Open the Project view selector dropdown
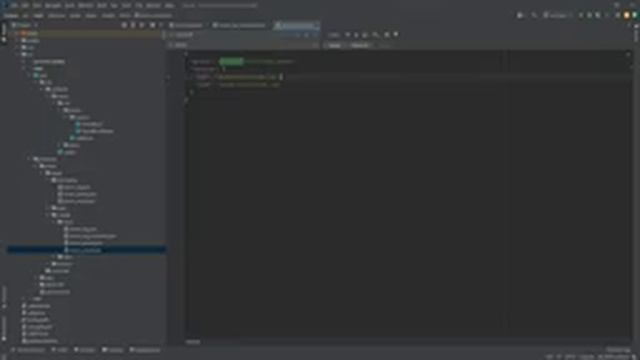 (x=24, y=25)
